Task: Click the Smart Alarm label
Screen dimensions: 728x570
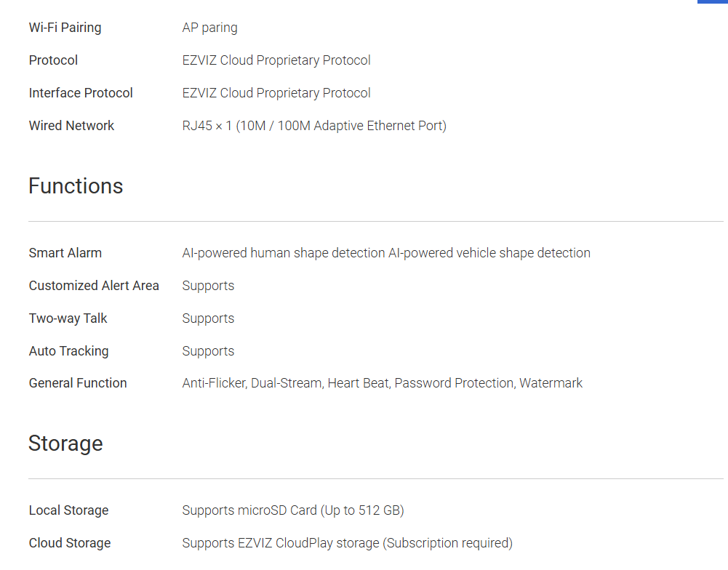Action: click(65, 253)
